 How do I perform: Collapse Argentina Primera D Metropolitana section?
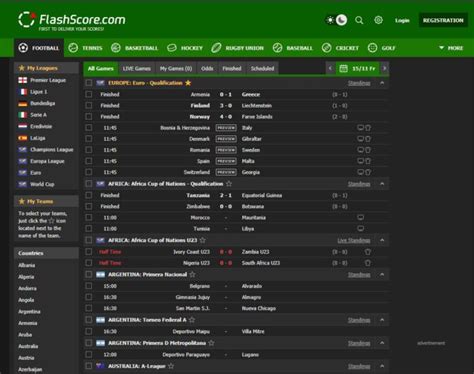point(382,343)
